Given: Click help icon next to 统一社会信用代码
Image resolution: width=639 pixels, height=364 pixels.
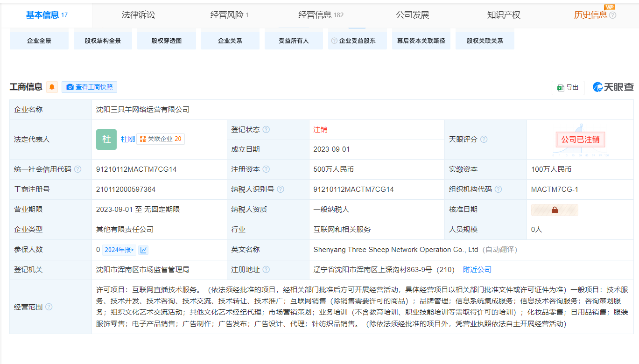Looking at the screenshot, I should pos(77,169).
